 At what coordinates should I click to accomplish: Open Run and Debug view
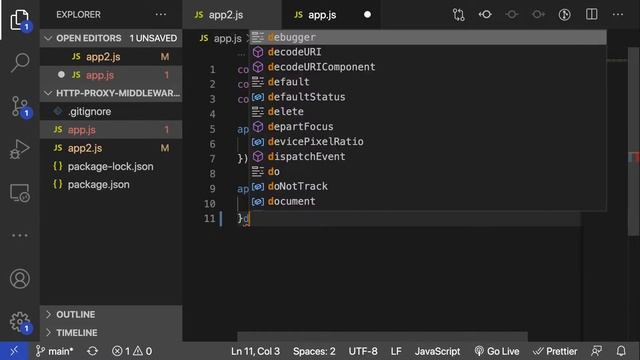(x=20, y=149)
